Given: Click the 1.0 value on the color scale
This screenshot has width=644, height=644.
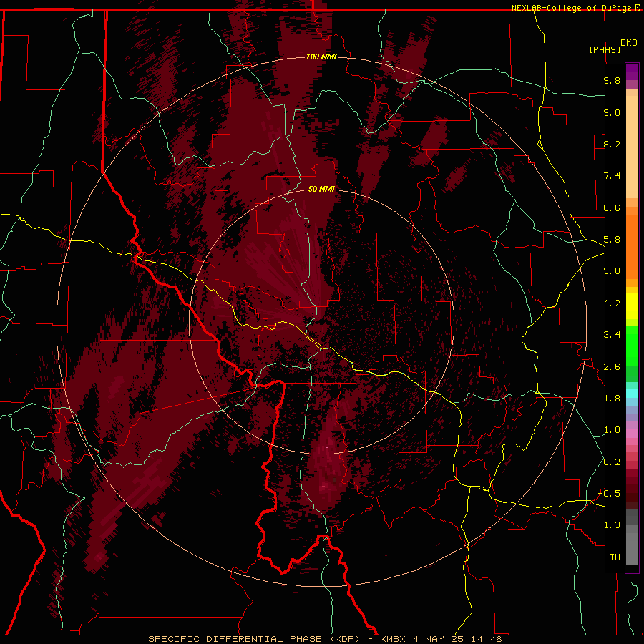Looking at the screenshot, I should tap(612, 430).
